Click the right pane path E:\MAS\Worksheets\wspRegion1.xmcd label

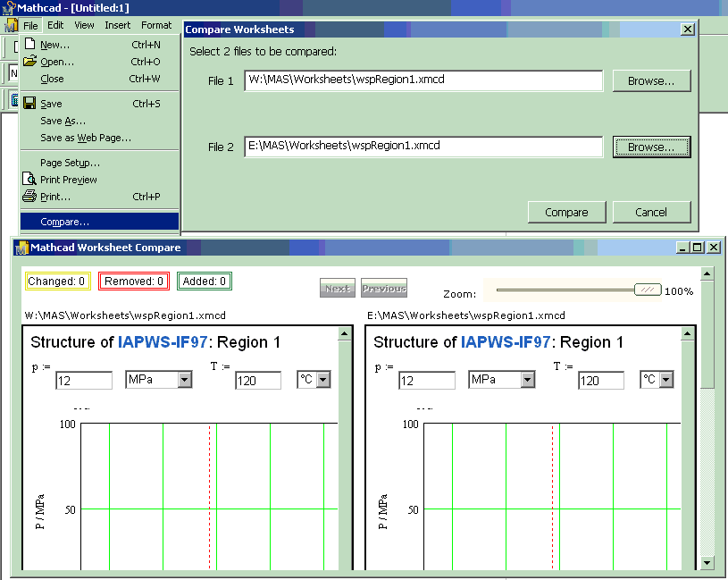[x=466, y=315]
